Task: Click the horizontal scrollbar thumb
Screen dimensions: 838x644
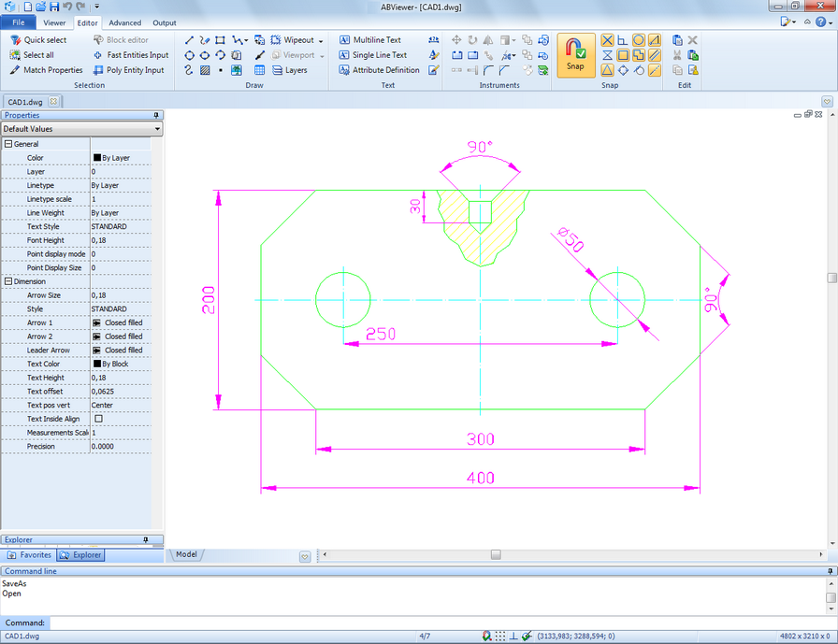Action: pyautogui.click(x=496, y=555)
